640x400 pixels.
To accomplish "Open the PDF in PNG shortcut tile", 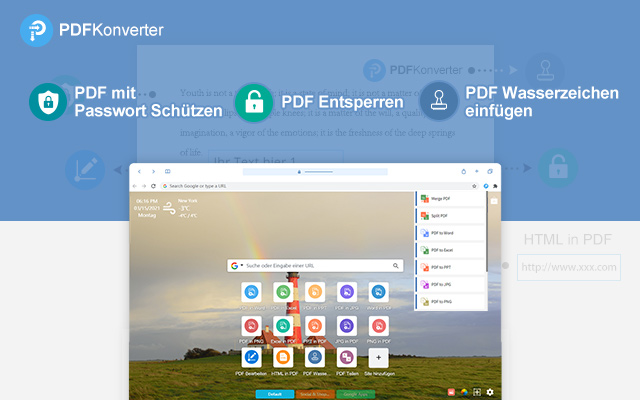I will 251,326.
